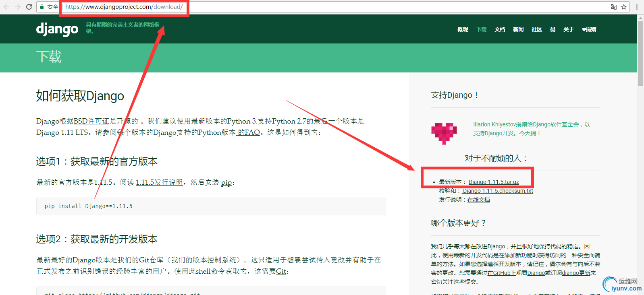Click the heading 如何获取Django
This screenshot has width=644, height=295.
80,96
